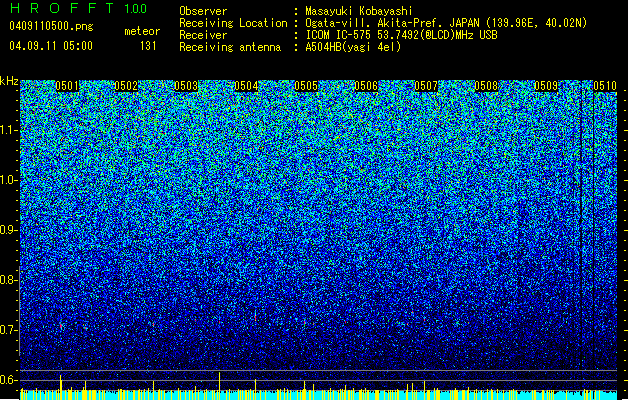Click the 1.1 kHz axis label
This screenshot has height=400, width=629.
click(9, 130)
